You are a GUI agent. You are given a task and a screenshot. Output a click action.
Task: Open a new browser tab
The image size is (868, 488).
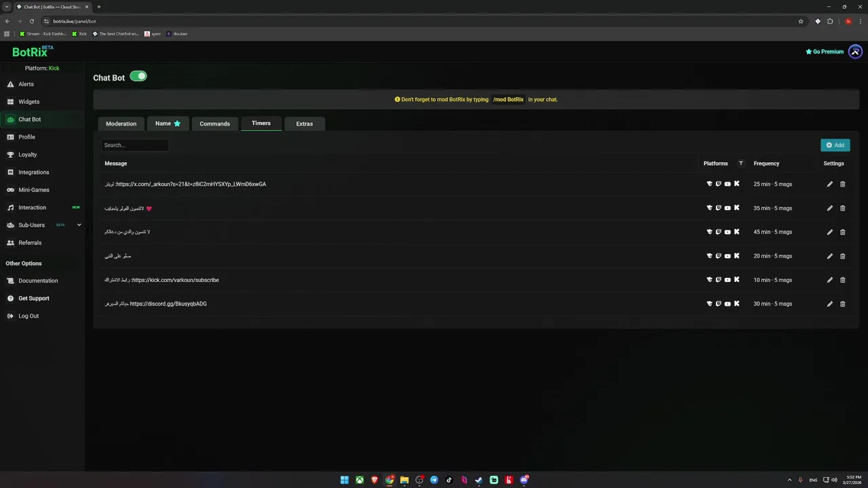99,7
